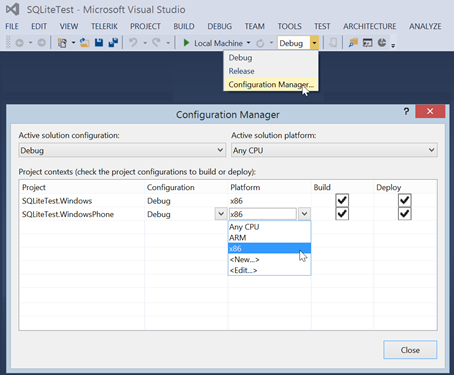Open the TELERIK menu
The height and width of the screenshot is (375, 454).
point(104,26)
